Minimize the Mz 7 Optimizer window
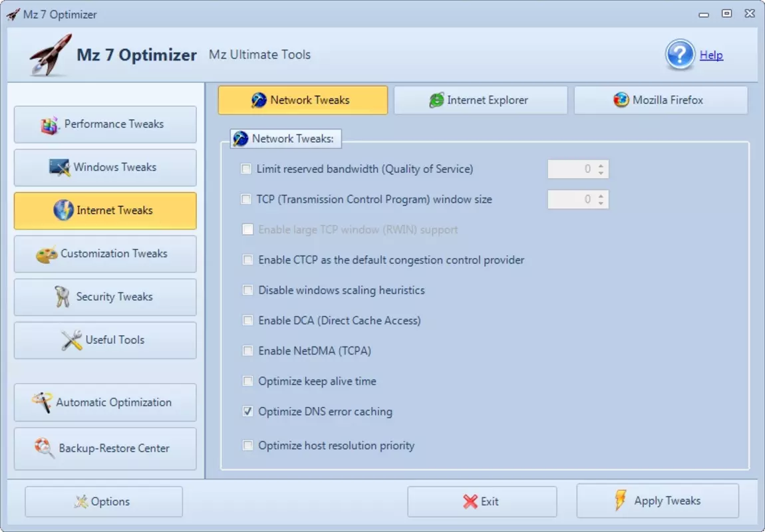The width and height of the screenshot is (765, 532). point(704,14)
